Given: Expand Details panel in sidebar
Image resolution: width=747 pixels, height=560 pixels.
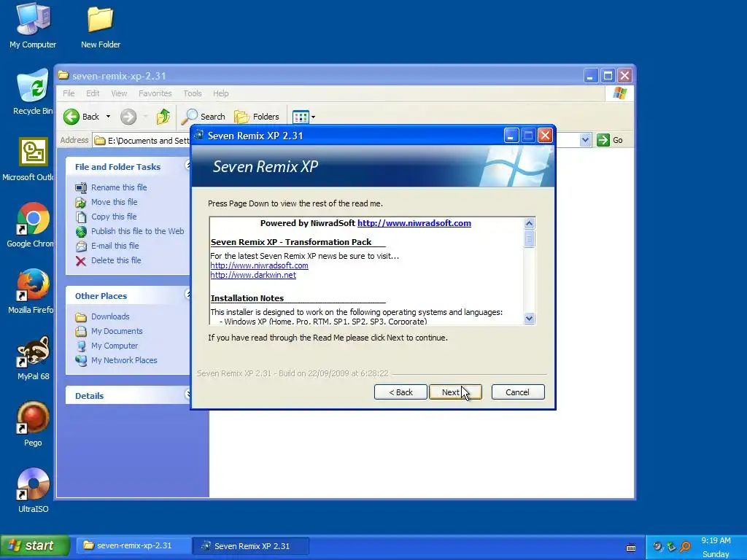Looking at the screenshot, I should (187, 394).
